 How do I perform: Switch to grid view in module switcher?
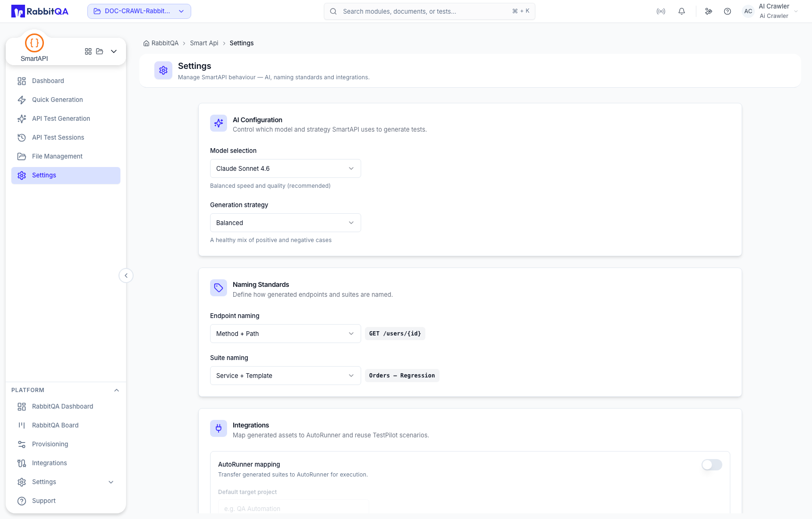click(88, 51)
